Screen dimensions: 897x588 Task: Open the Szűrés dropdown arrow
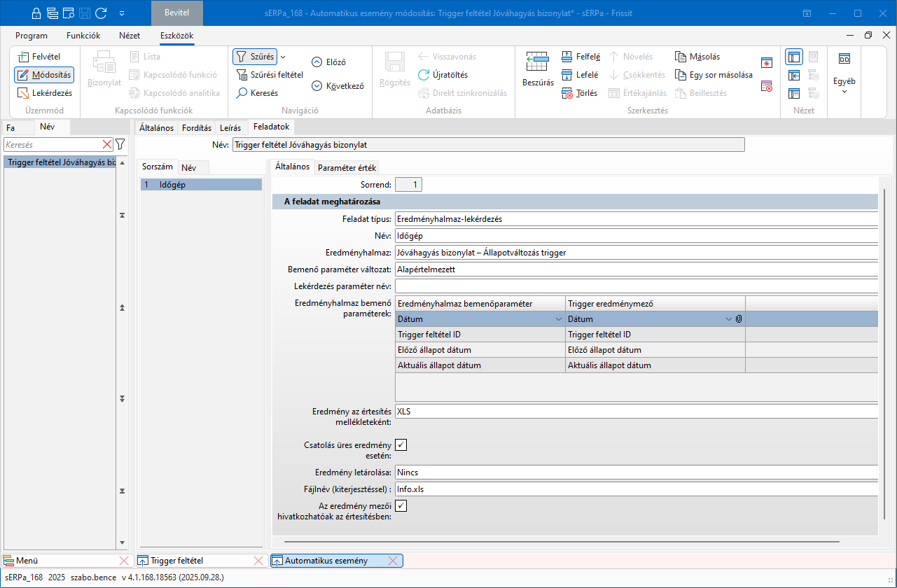click(283, 57)
